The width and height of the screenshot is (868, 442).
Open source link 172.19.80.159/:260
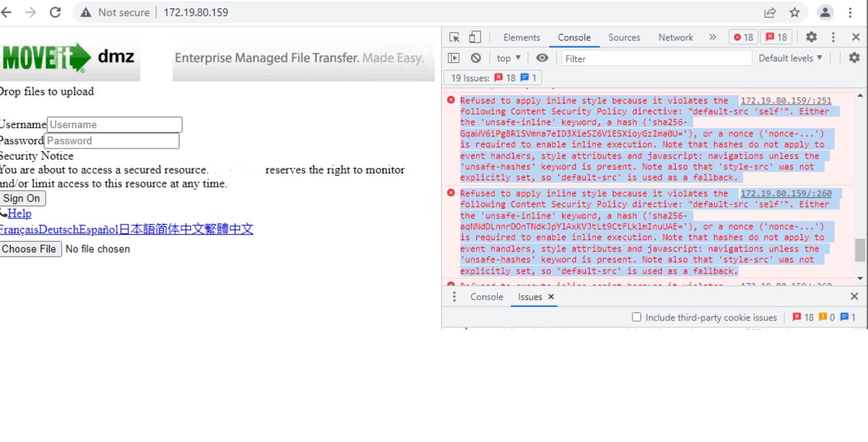(x=786, y=193)
